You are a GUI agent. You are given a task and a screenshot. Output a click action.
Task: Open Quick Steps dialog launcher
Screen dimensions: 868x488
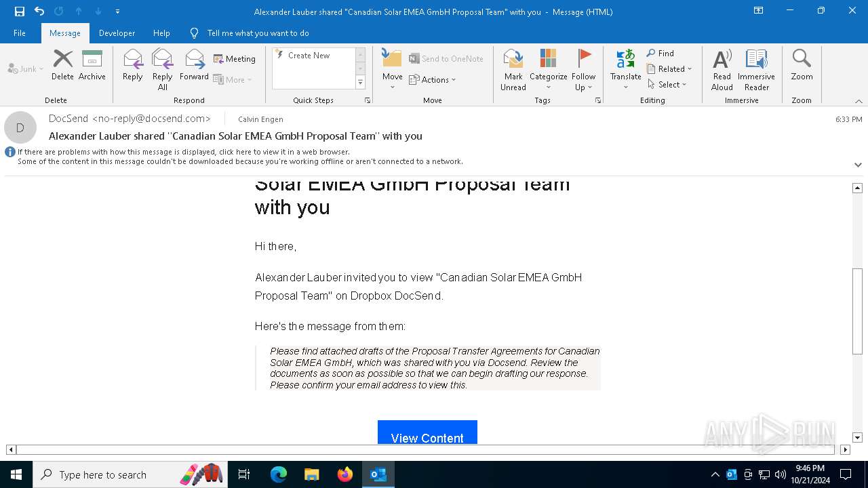pos(368,100)
